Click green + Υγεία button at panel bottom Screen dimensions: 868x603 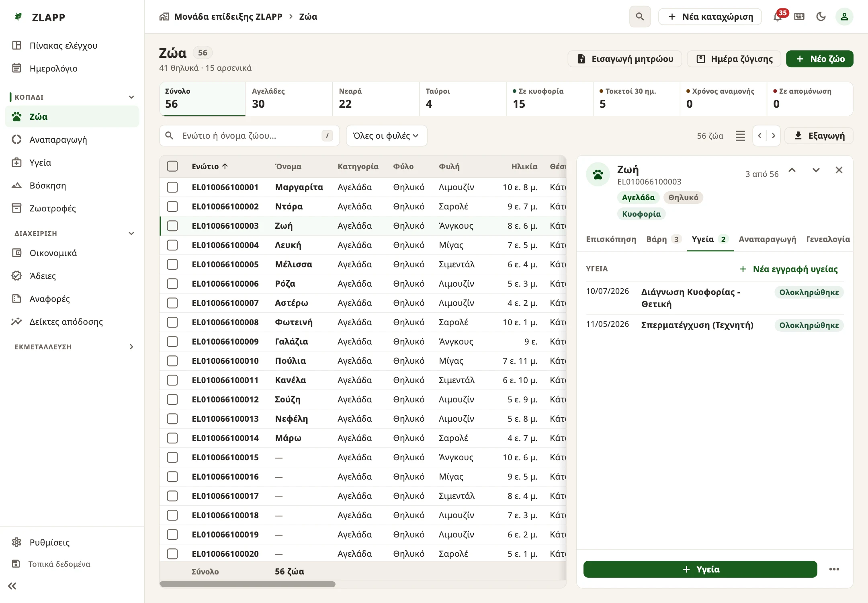pyautogui.click(x=700, y=569)
